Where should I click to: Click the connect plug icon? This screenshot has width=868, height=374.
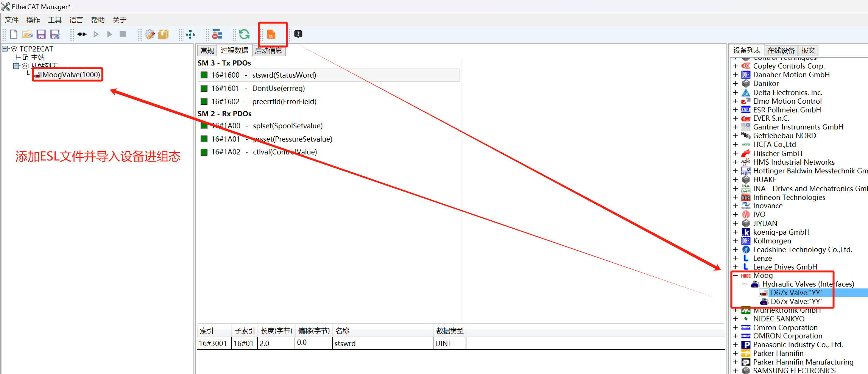click(x=82, y=34)
